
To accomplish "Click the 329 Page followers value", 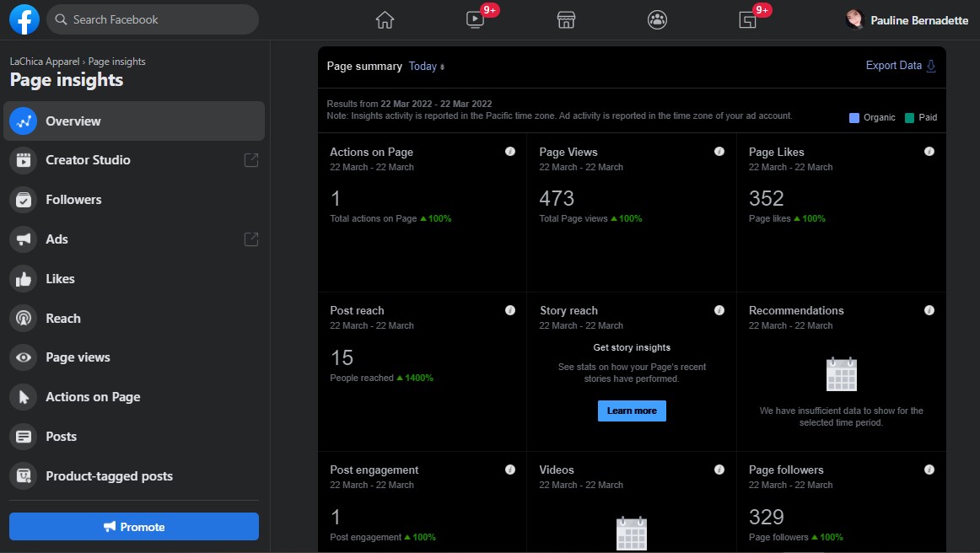I will (x=767, y=517).
